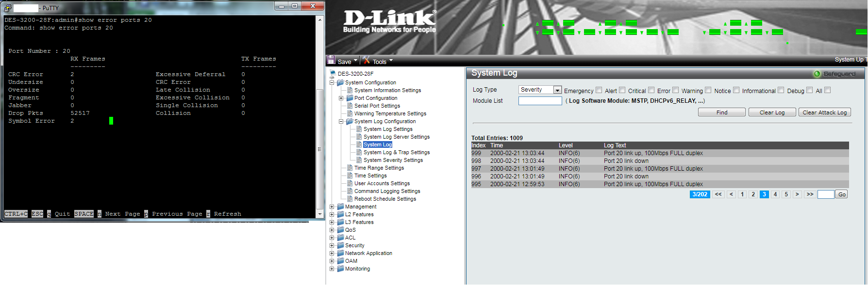Open the Log Type Severity dropdown
This screenshot has width=868, height=287.
point(540,90)
